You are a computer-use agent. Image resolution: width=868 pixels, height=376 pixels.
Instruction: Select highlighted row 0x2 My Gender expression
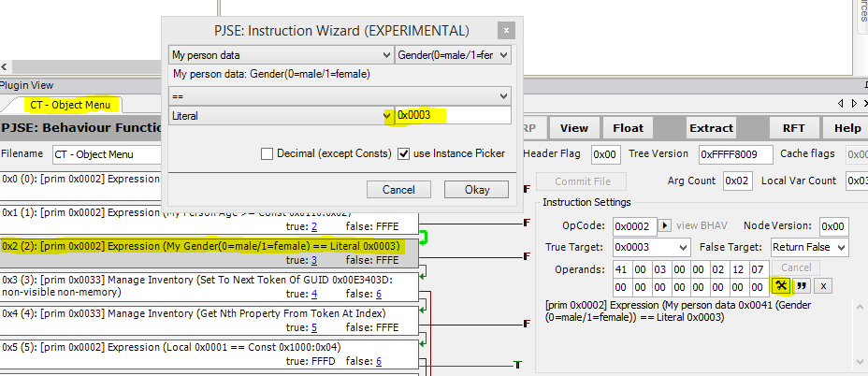(x=210, y=253)
